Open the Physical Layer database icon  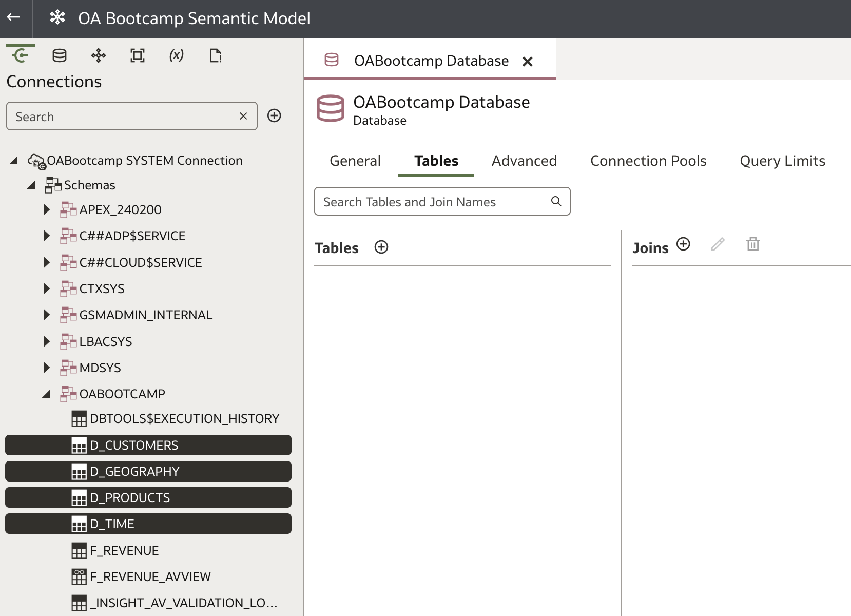pos(60,55)
